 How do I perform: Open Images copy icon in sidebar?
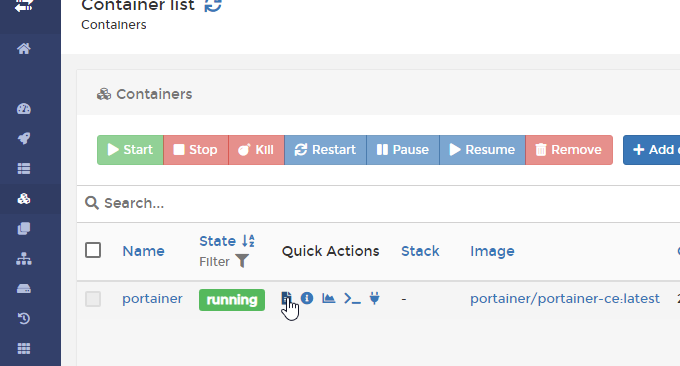pos(24,229)
